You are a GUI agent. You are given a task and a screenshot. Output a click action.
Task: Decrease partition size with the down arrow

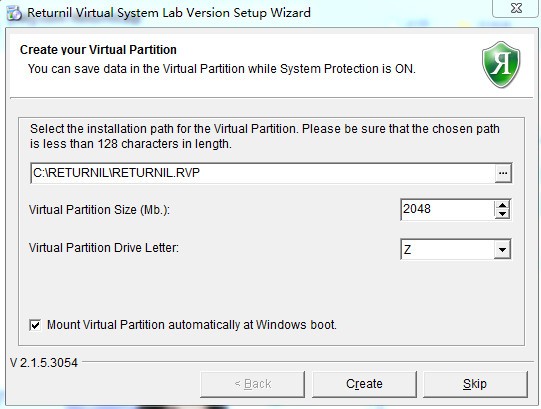click(502, 214)
